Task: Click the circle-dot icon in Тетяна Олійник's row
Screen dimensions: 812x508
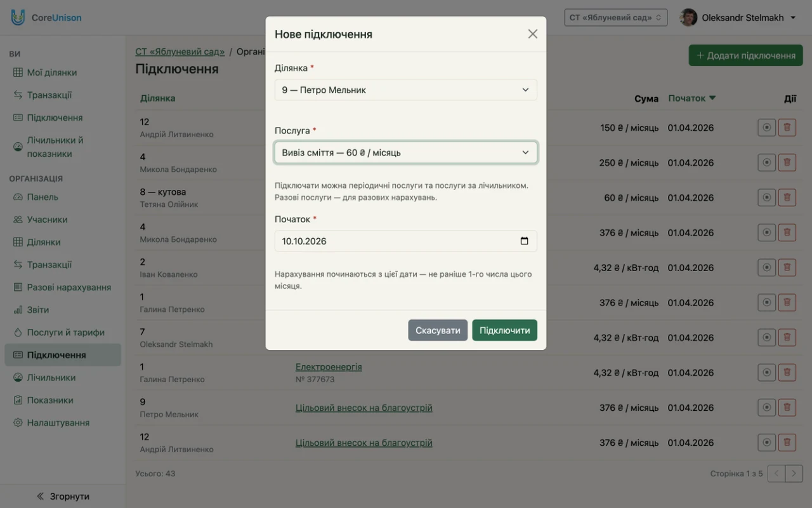Action: click(767, 197)
